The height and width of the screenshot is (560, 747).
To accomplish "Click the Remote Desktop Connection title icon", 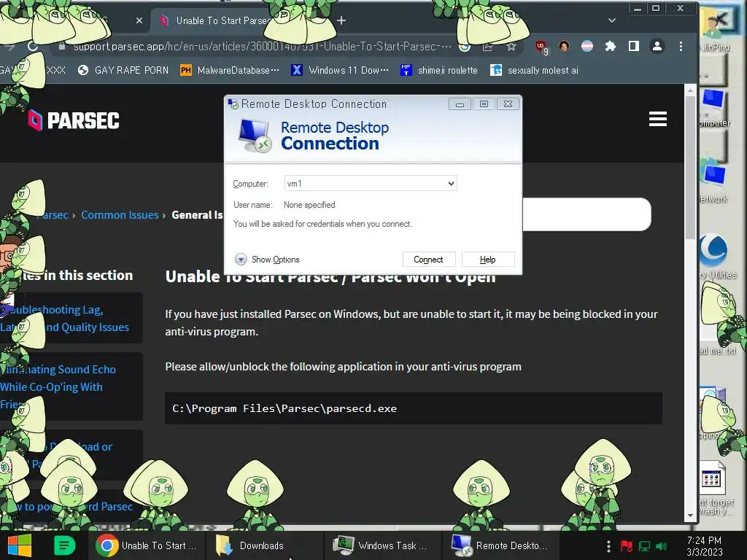I will [233, 104].
